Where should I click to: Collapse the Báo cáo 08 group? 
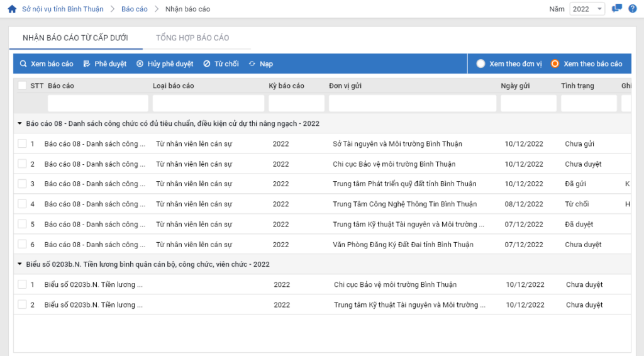tap(19, 123)
